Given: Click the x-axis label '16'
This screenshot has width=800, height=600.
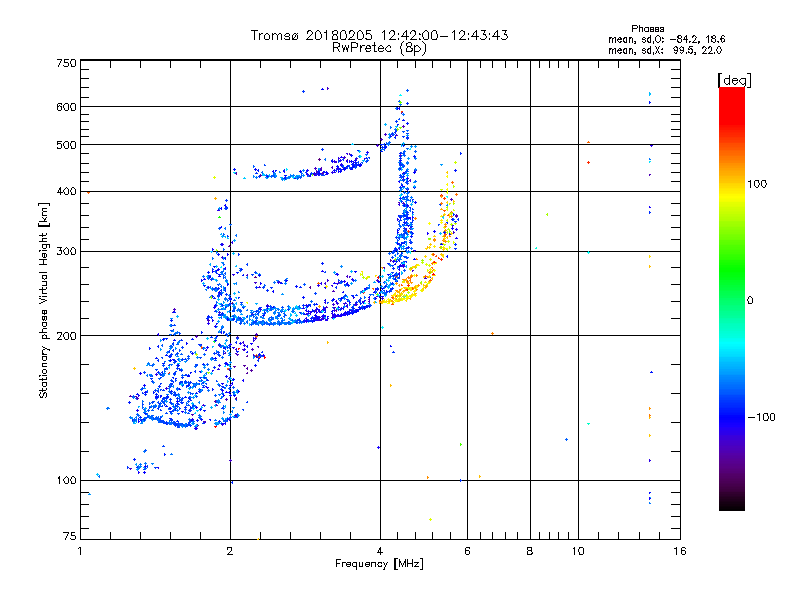Looking at the screenshot, I should pyautogui.click(x=680, y=551).
